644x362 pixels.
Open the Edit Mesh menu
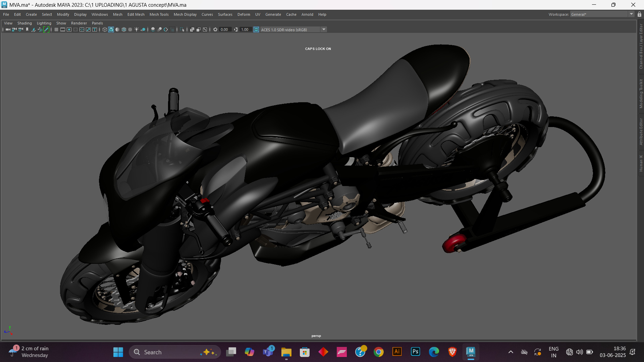(x=136, y=14)
